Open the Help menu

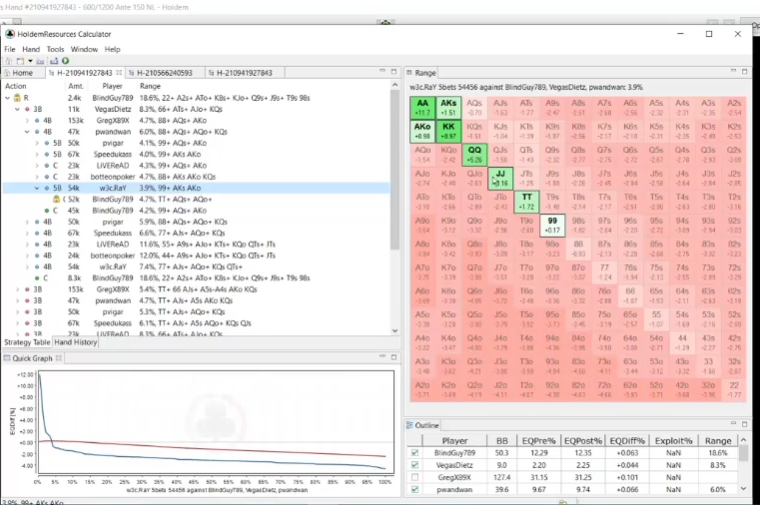pyautogui.click(x=112, y=49)
